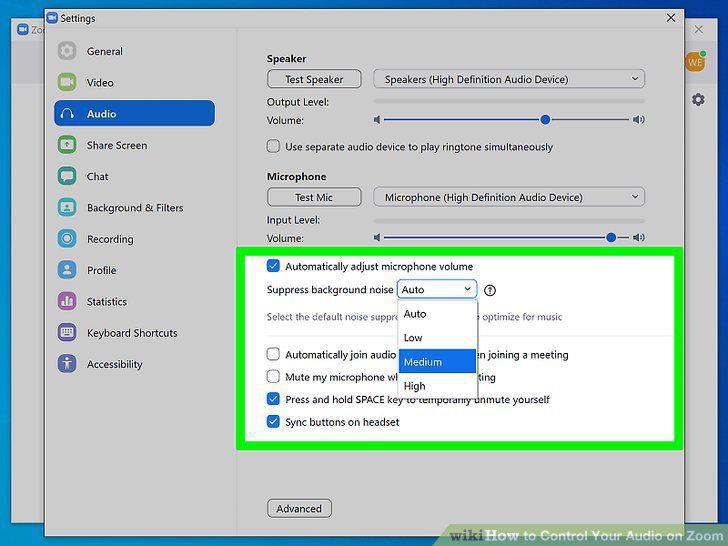
Task: Click the Background & Filters icon
Action: pos(67,208)
